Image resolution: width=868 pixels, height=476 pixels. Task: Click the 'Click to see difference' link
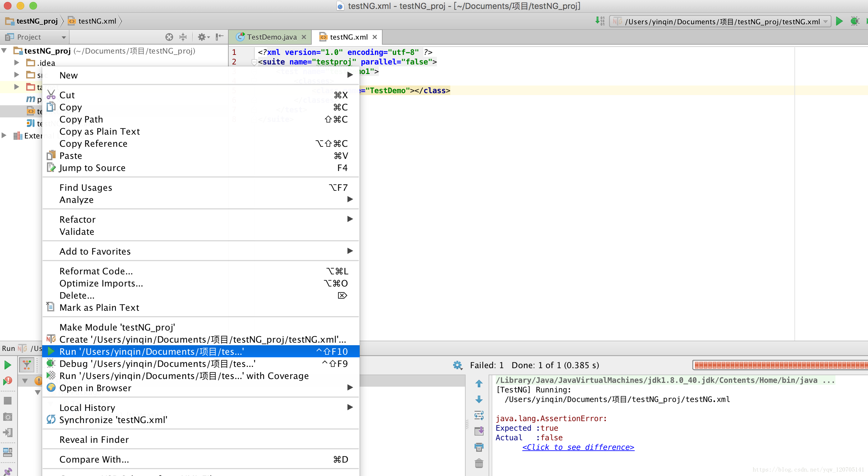578,447
